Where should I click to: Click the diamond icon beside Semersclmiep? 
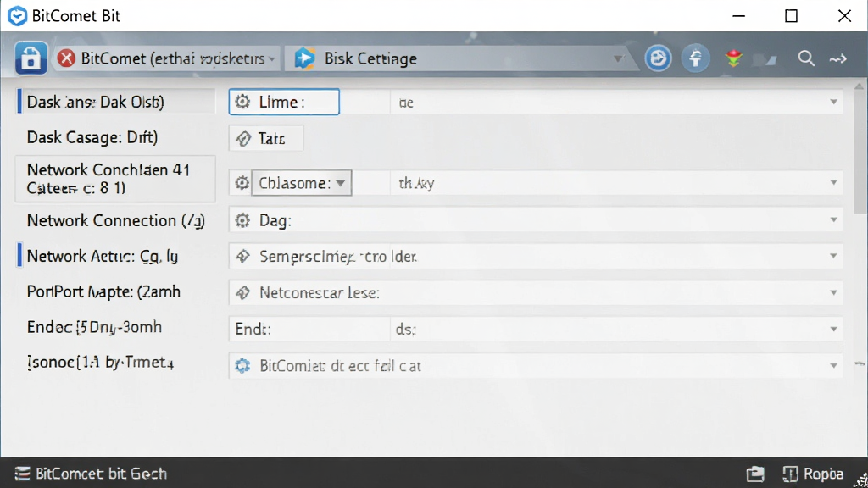click(x=242, y=256)
